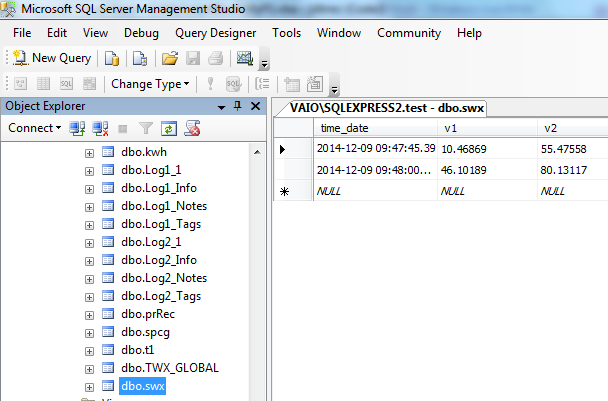
Task: Click Add New Derived Table icon
Action: pos(315,84)
